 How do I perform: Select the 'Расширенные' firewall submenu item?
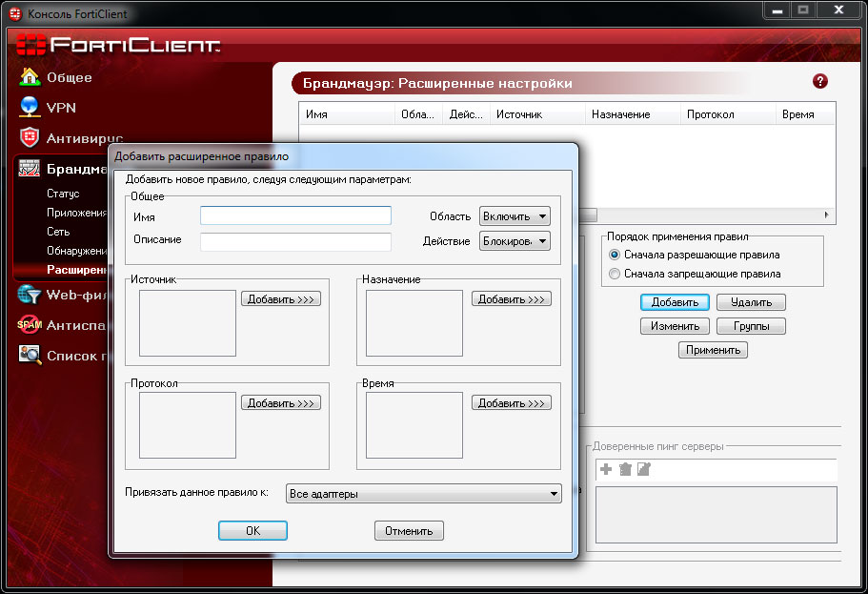coord(77,270)
